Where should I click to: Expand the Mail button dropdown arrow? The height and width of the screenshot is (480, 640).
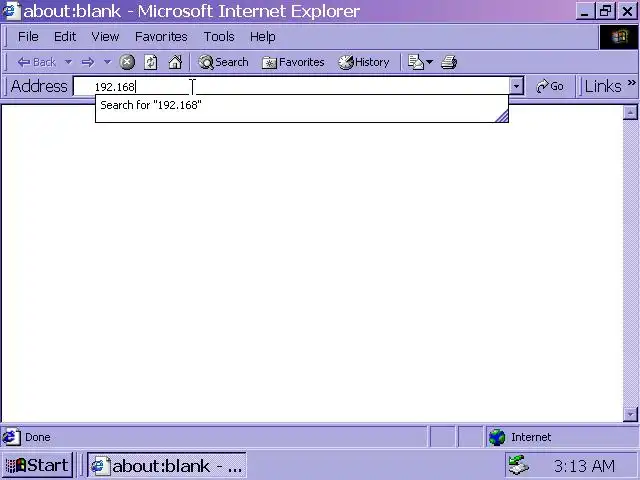[429, 62]
